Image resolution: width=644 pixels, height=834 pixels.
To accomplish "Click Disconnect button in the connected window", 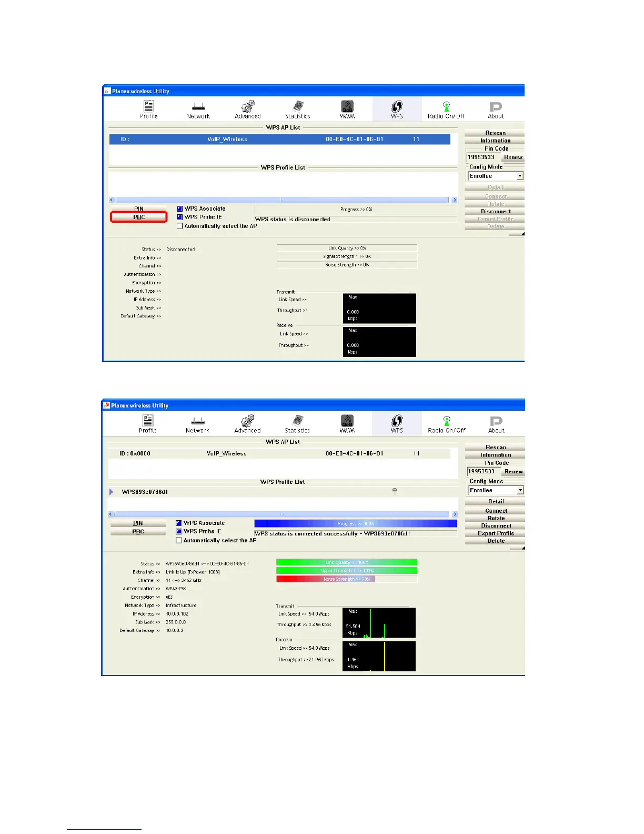I will tap(496, 525).
